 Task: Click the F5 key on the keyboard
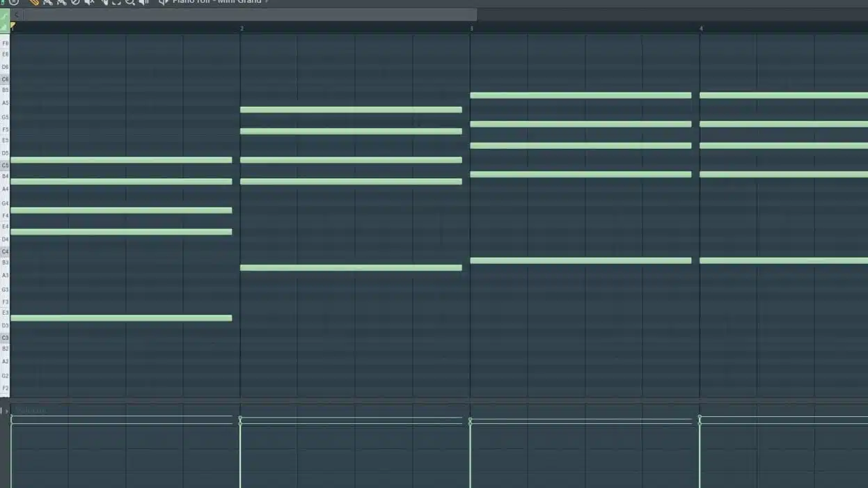5,129
